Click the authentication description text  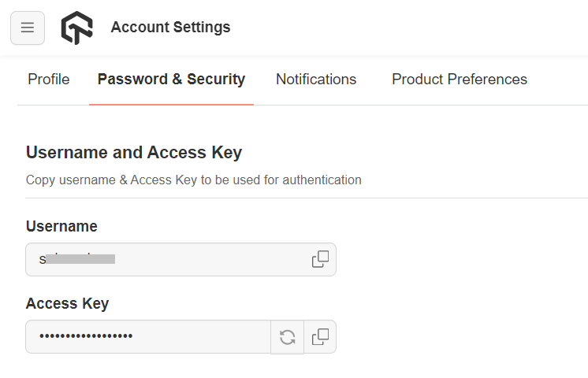[194, 180]
